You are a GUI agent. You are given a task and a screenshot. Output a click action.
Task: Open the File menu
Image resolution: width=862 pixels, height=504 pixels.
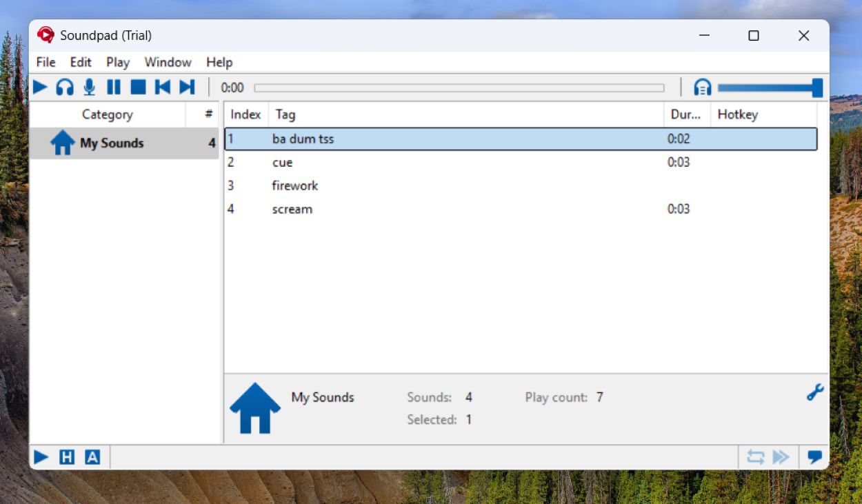46,62
